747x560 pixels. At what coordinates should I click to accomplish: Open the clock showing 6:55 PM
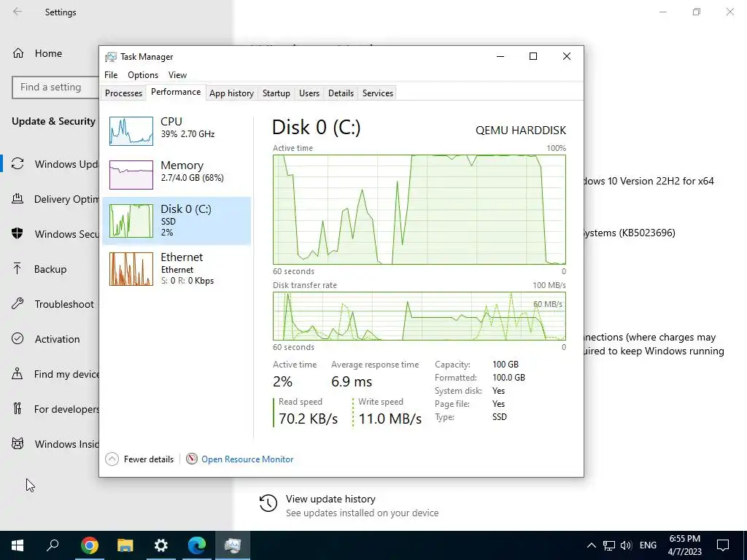pos(684,545)
